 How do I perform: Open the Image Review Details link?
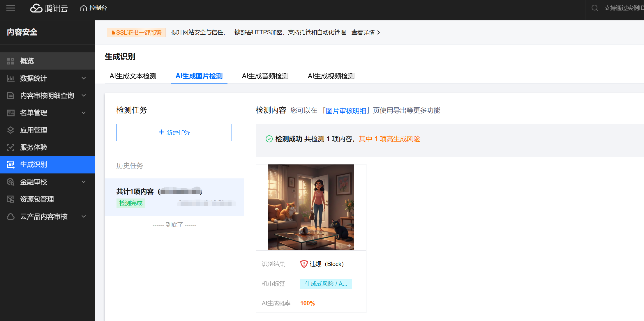(x=346, y=111)
